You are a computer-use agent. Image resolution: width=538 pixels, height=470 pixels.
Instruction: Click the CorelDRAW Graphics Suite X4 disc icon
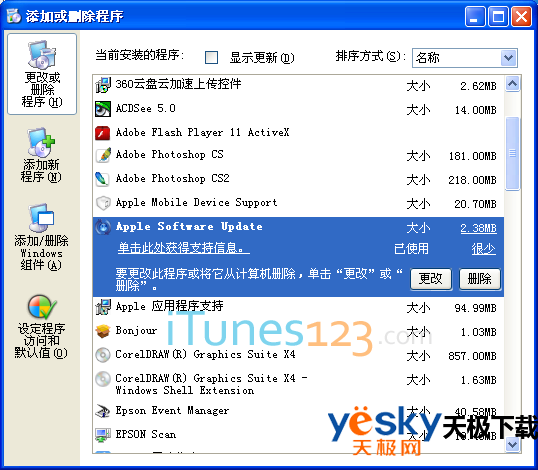point(103,355)
